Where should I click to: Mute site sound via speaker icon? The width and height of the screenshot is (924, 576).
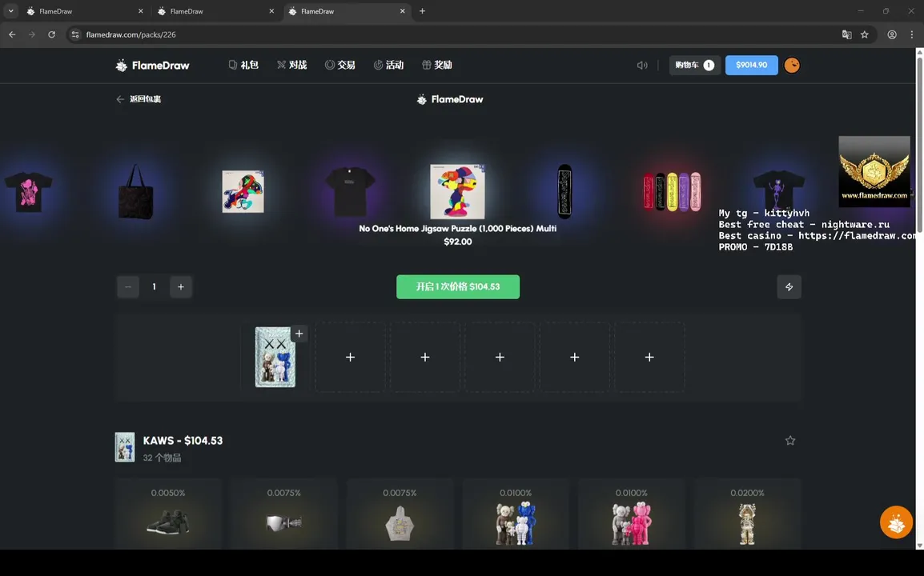click(x=641, y=66)
